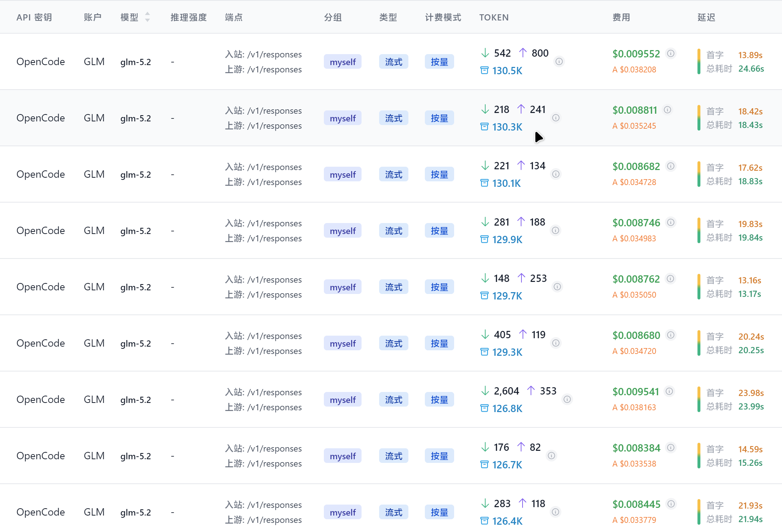
Task: Click token info icon in the 126.8K row
Action: click(567, 399)
